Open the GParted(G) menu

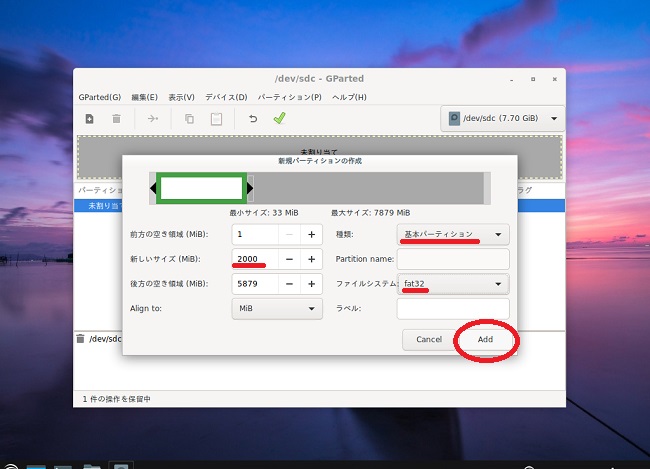[99, 97]
